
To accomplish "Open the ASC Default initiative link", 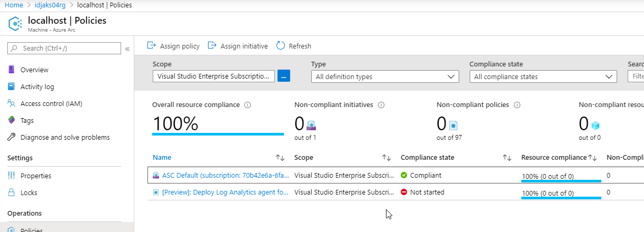I will [225, 175].
